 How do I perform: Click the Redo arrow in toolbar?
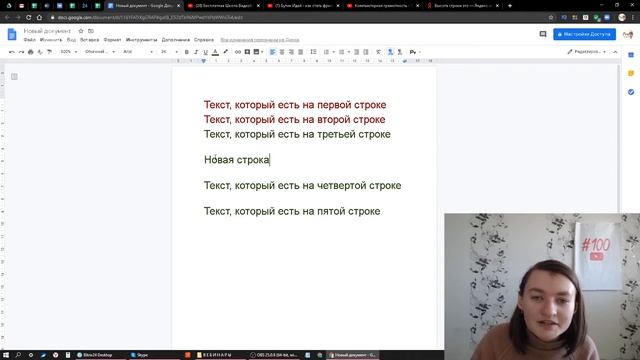21,52
